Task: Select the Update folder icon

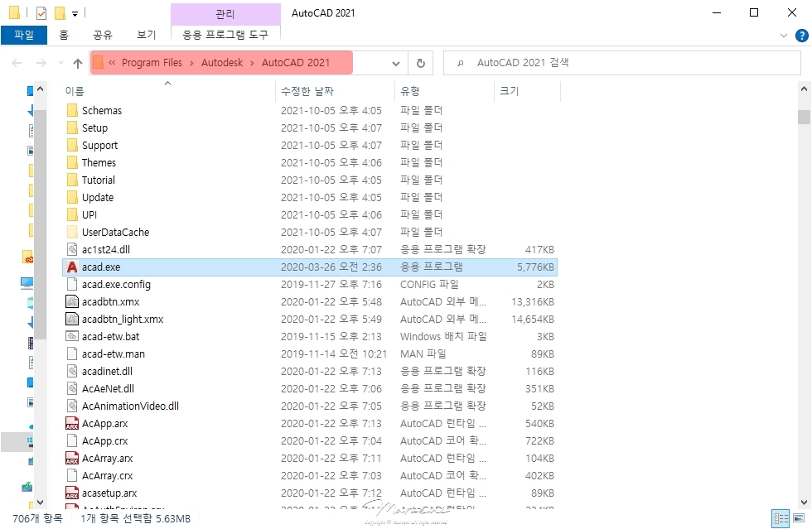Action: (73, 197)
